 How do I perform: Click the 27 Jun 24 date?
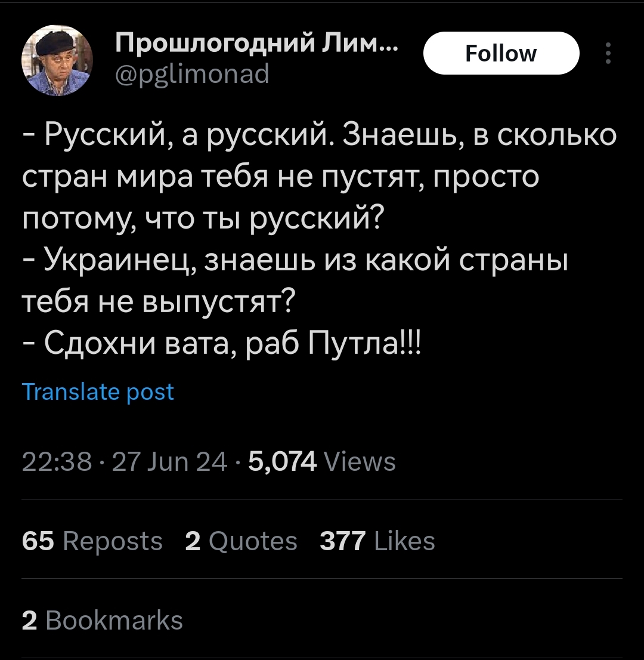[169, 461]
